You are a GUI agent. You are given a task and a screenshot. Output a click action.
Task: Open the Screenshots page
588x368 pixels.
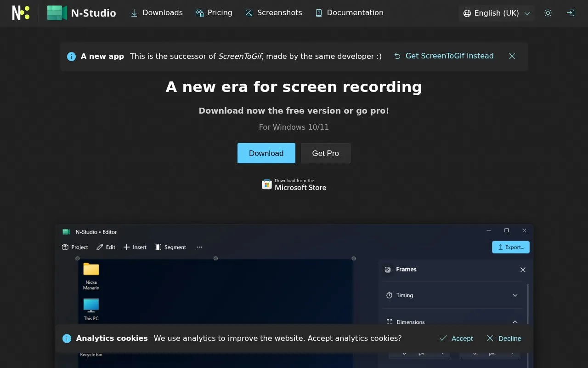click(274, 13)
